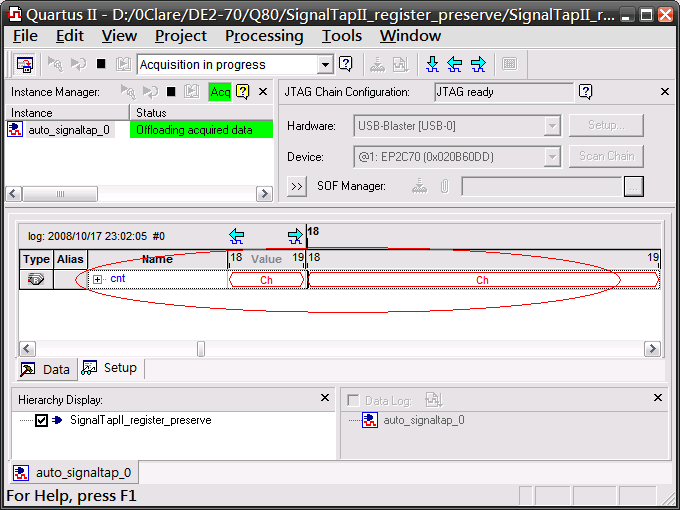Click the cnt signal type icon
The image size is (680, 510).
point(36,279)
